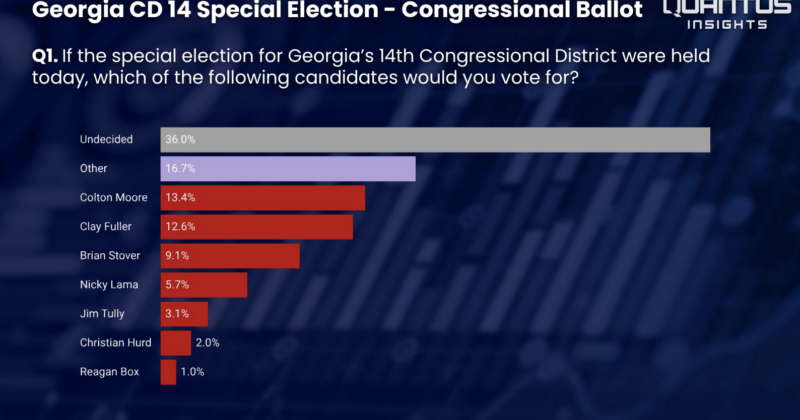Click the 36.0% value on Undecided bar
Image resolution: width=800 pixels, height=420 pixels.
pos(182,140)
